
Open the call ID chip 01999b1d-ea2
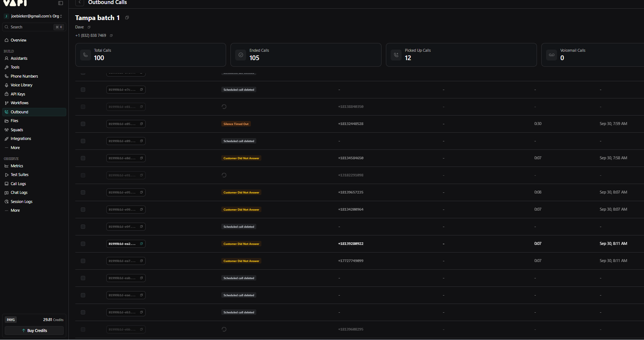pos(126,244)
